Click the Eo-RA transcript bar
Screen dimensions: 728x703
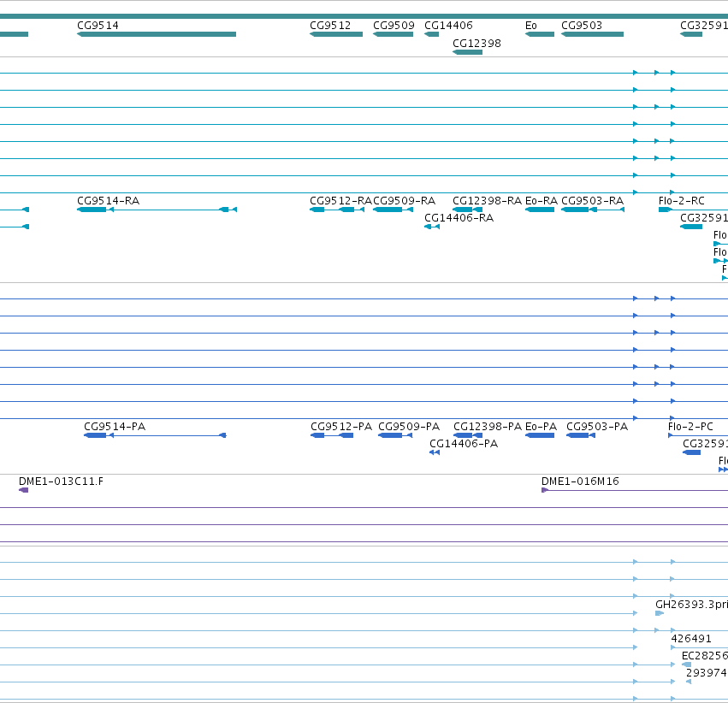pyautogui.click(x=540, y=210)
